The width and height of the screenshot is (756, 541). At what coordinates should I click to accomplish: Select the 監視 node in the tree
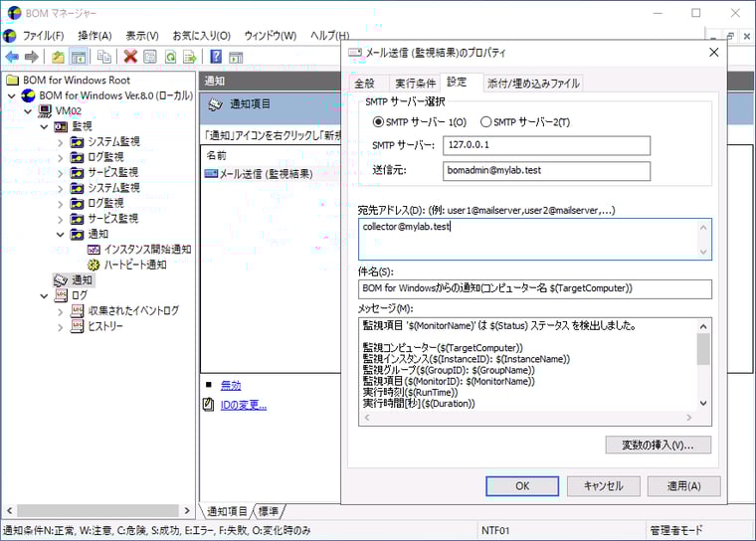pyautogui.click(x=73, y=126)
